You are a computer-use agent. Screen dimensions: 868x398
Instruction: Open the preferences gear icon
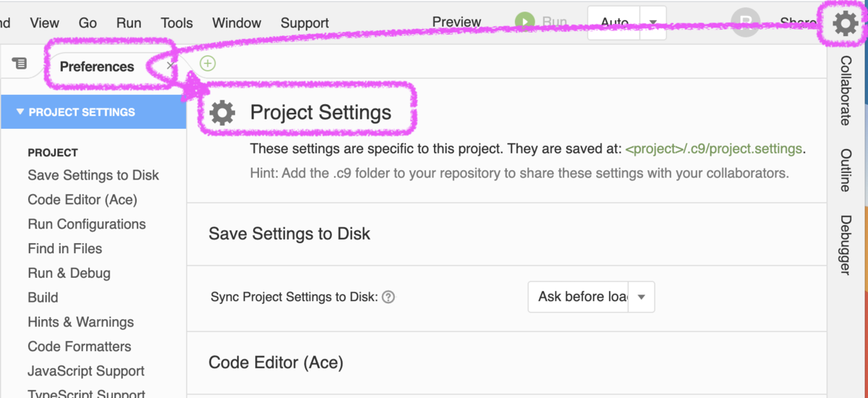pos(845,24)
